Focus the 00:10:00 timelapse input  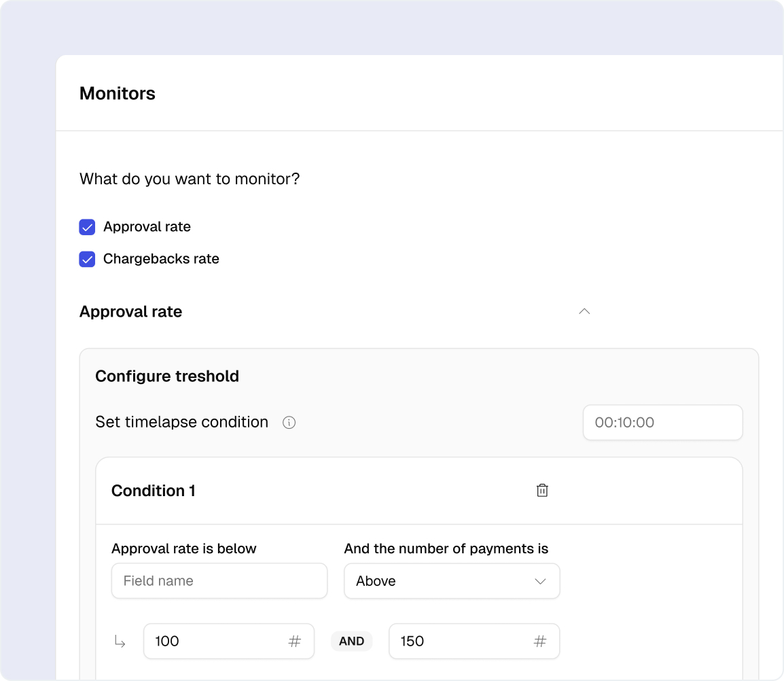(662, 423)
